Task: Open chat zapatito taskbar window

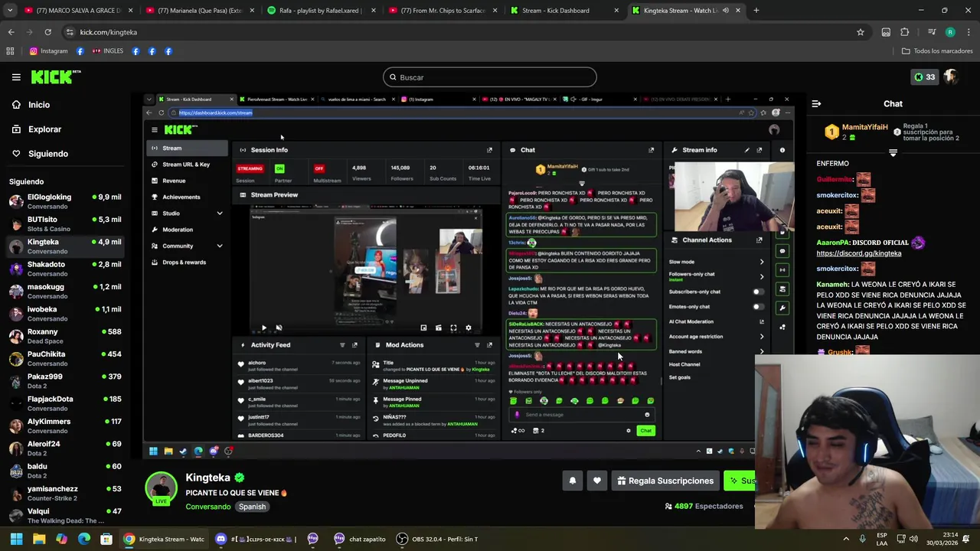Action: [360, 539]
